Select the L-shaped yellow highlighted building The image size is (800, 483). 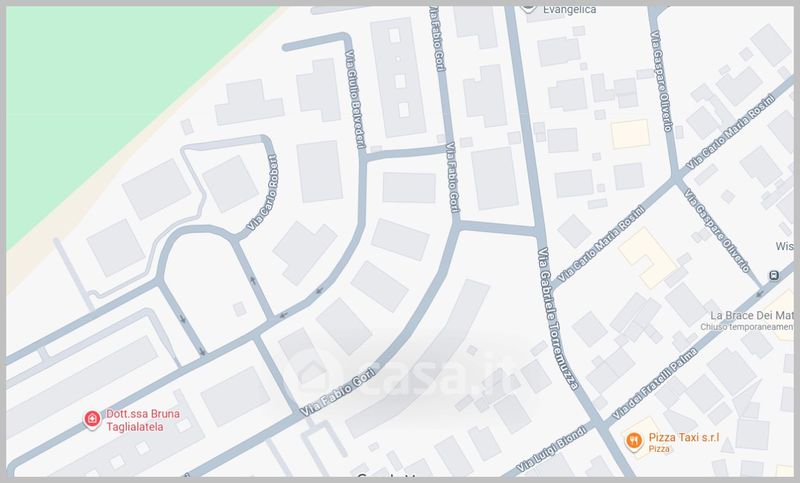point(647,258)
